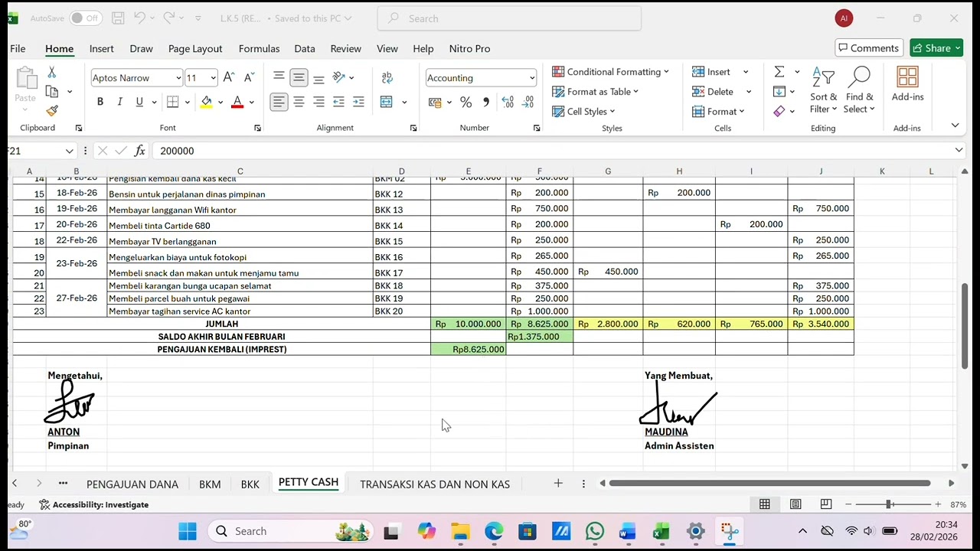Increase font size with the larger A icon
980x551 pixels.
coord(229,77)
